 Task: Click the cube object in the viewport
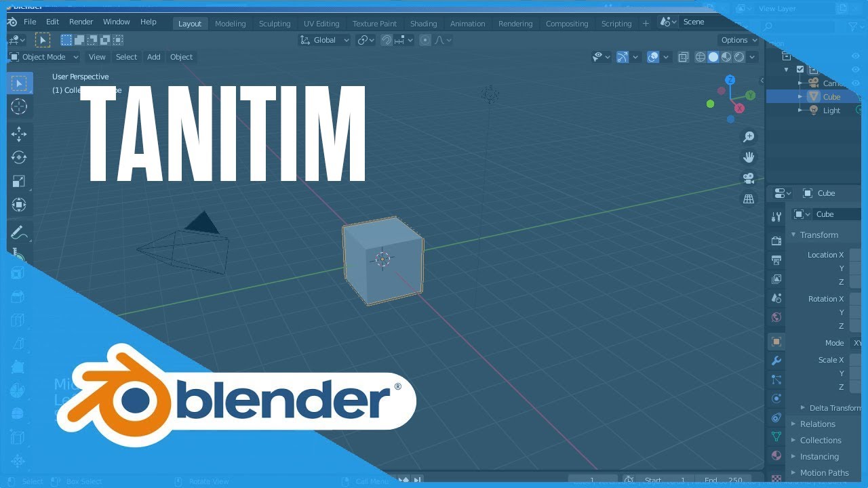(383, 260)
